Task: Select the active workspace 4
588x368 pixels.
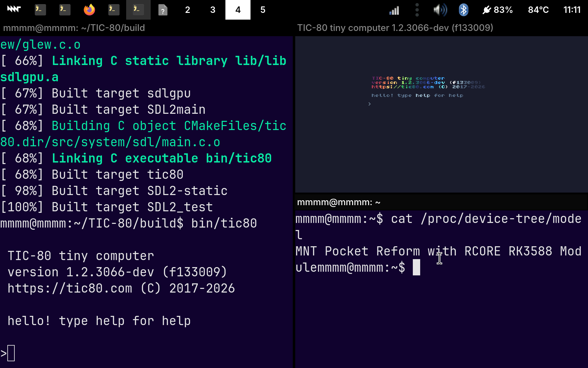Action: click(x=238, y=10)
